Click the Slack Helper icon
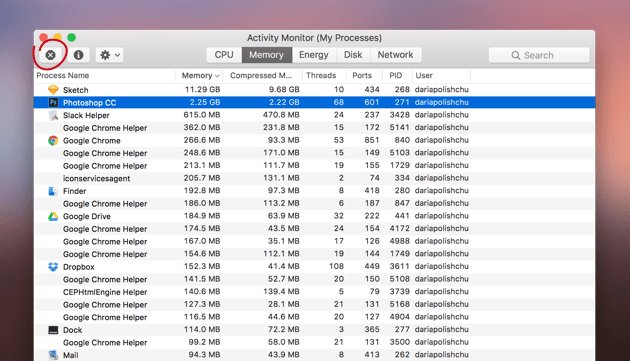The height and width of the screenshot is (361, 630). click(53, 115)
